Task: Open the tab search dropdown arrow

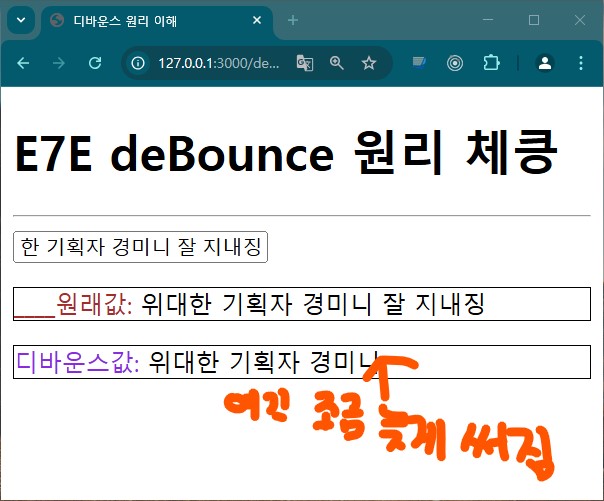Action: point(21,20)
